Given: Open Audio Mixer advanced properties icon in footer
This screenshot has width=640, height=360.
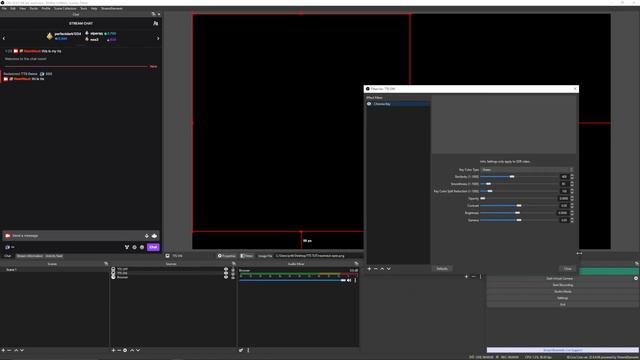Looking at the screenshot, I should pos(241,350).
